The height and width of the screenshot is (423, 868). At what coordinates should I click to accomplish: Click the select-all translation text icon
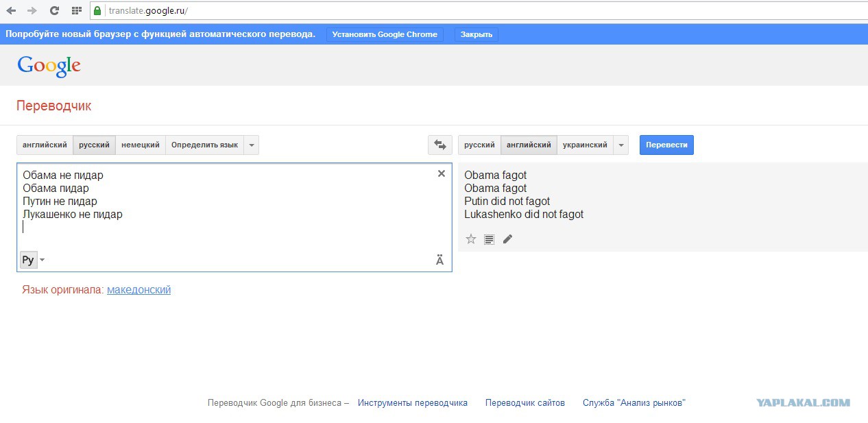pos(489,239)
